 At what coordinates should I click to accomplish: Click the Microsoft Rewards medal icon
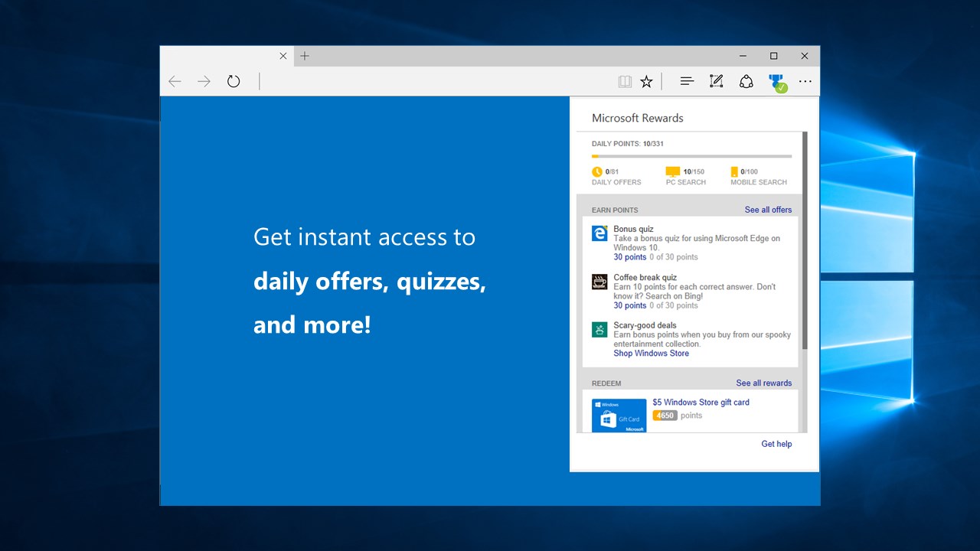pyautogui.click(x=776, y=80)
